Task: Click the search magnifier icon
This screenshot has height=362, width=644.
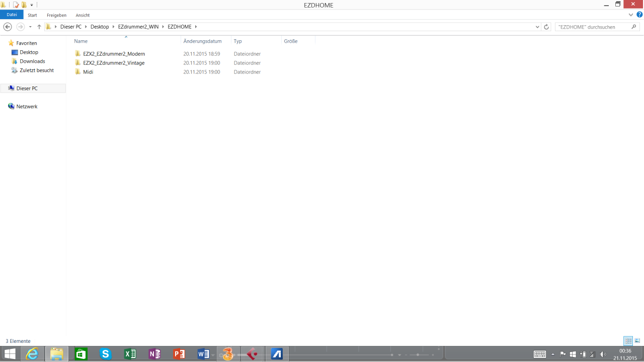Action: [x=634, y=27]
